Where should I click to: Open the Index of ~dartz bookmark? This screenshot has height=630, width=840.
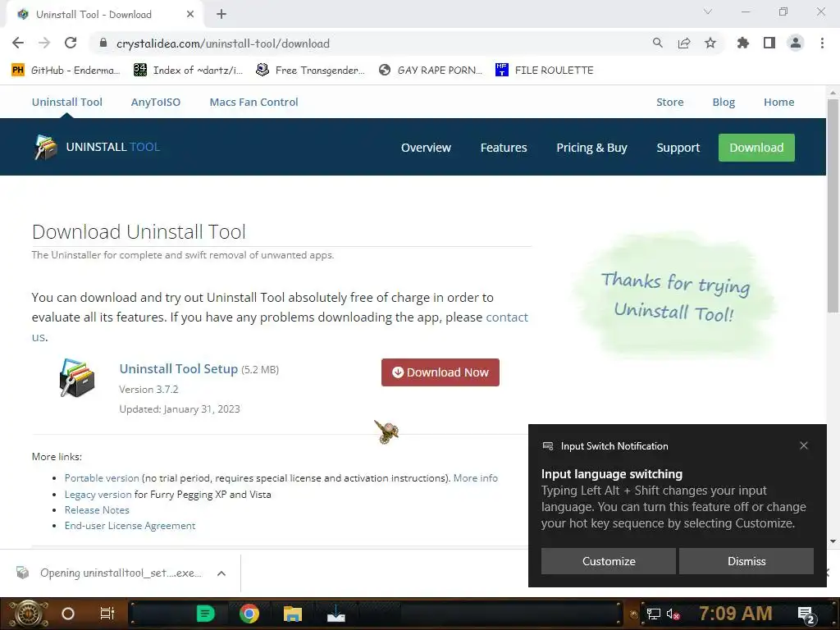coord(189,71)
